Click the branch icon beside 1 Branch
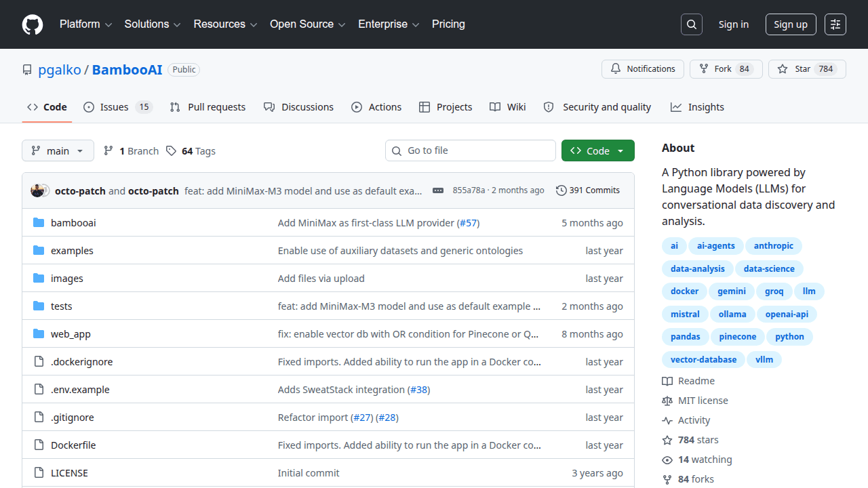The width and height of the screenshot is (868, 488). [x=108, y=150]
